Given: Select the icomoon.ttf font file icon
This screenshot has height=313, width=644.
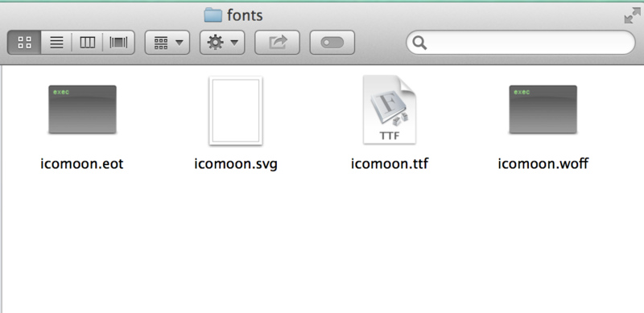Looking at the screenshot, I should tap(390, 109).
